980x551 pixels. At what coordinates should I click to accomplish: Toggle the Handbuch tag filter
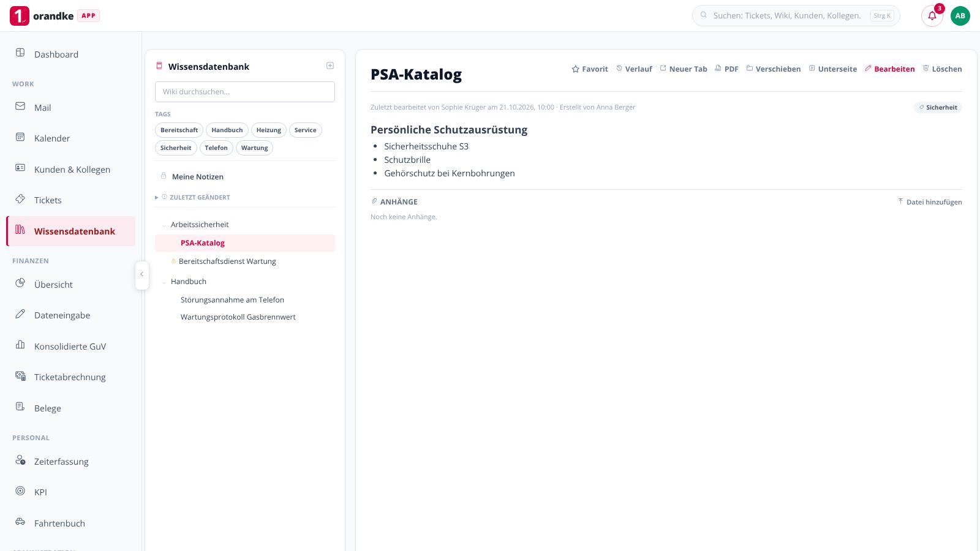(227, 130)
